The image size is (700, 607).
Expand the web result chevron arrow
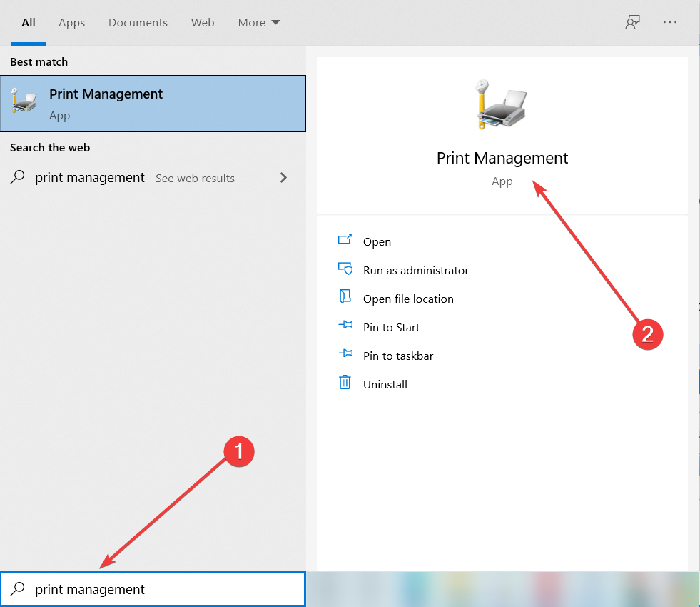(283, 178)
